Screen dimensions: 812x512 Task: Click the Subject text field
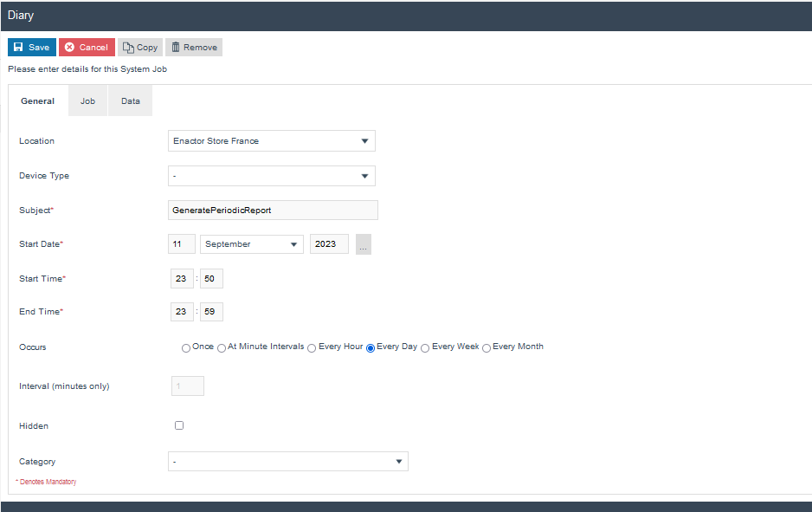[273, 211]
